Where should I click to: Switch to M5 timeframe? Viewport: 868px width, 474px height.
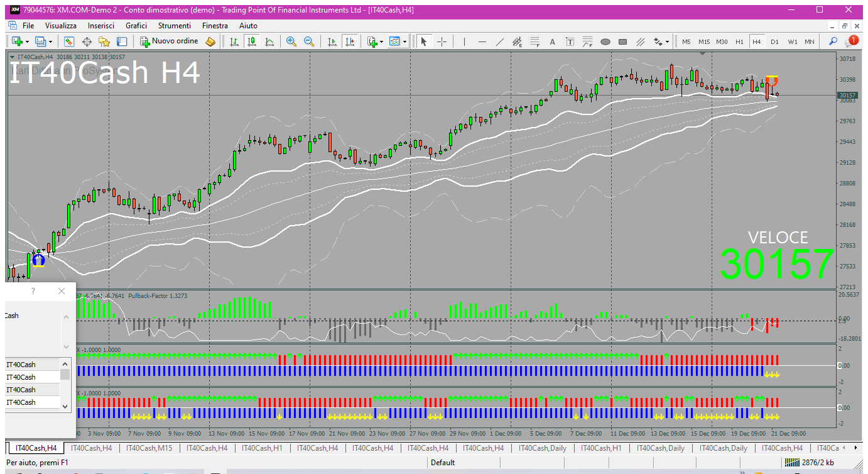pos(686,41)
